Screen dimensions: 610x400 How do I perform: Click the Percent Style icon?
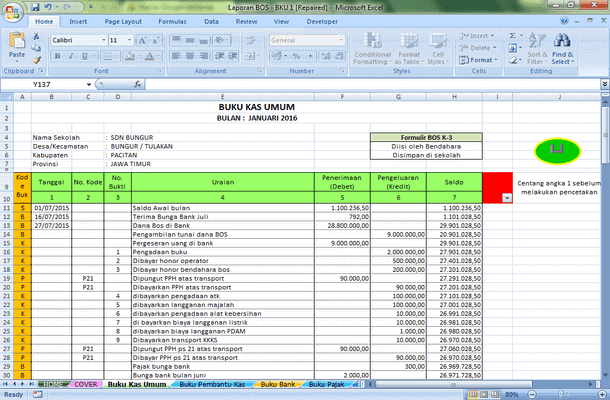296,56
